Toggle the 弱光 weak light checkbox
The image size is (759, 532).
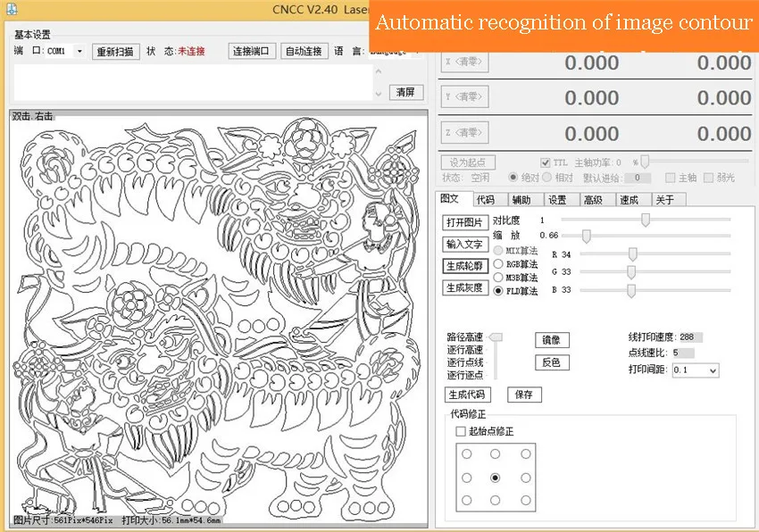(708, 178)
